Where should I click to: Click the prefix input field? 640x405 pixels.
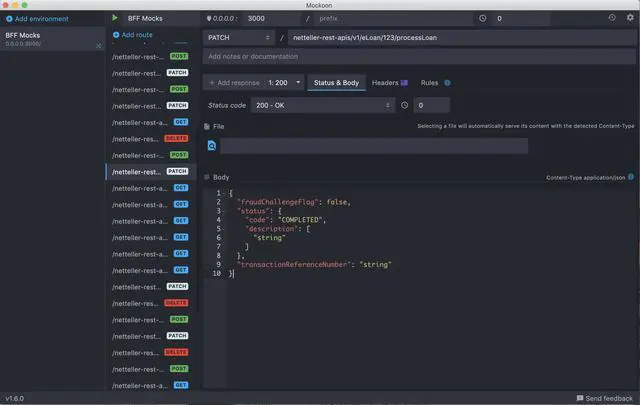click(393, 18)
